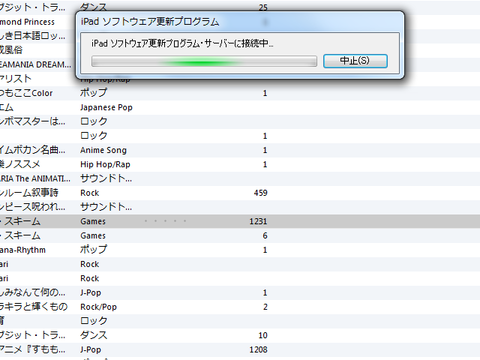
Task: Click ポップ genre in ana-Rhythm row
Action: [x=94, y=250]
